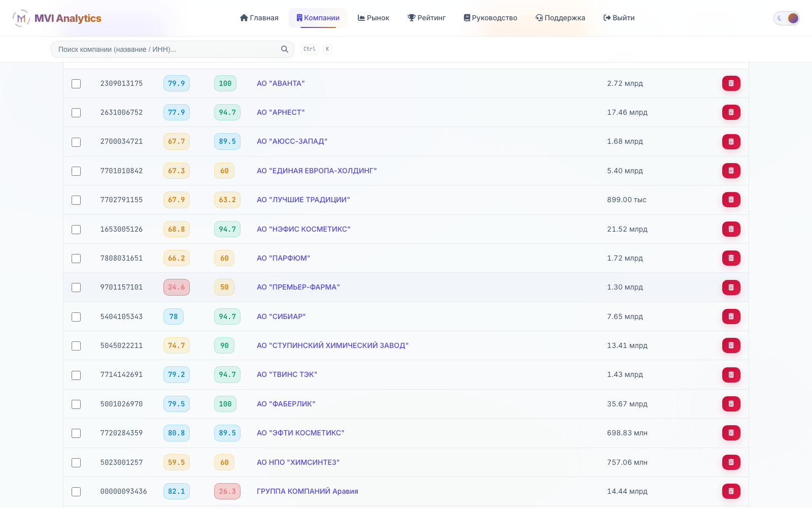This screenshot has width=812, height=508.
Task: Click INN 2309013175
Action: tap(121, 83)
